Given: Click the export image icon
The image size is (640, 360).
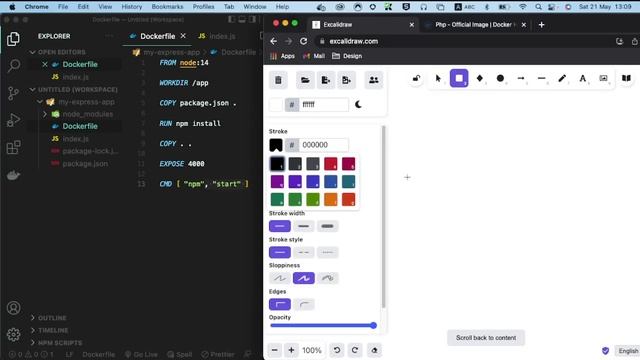Looking at the screenshot, I should (347, 80).
